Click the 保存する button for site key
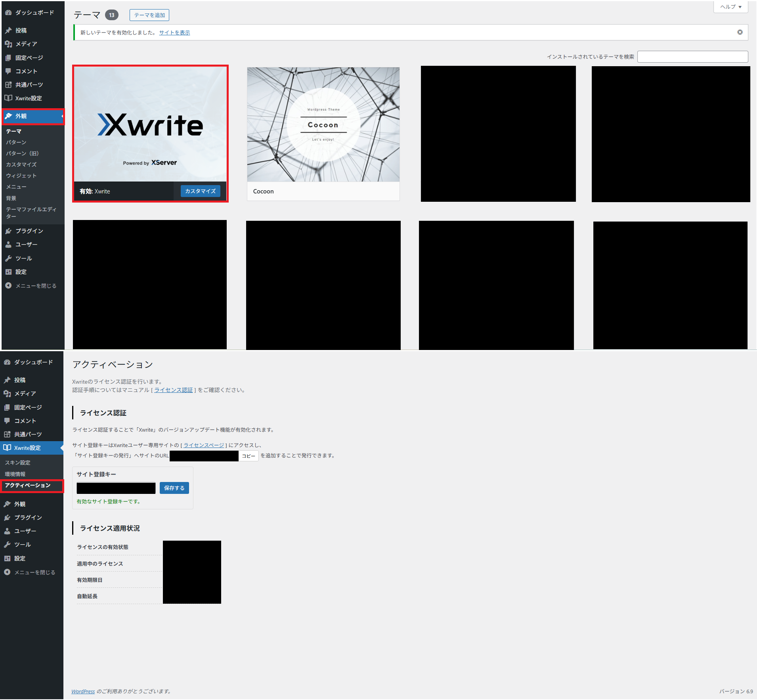757x700 pixels. tap(174, 488)
